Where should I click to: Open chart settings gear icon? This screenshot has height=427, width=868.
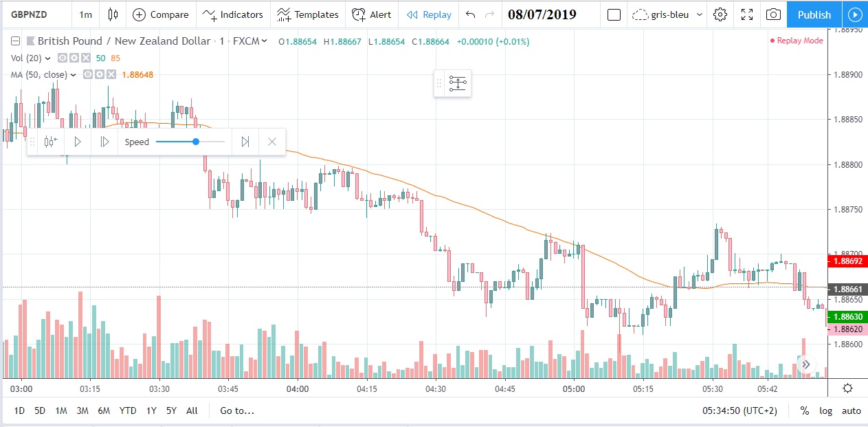coord(720,14)
